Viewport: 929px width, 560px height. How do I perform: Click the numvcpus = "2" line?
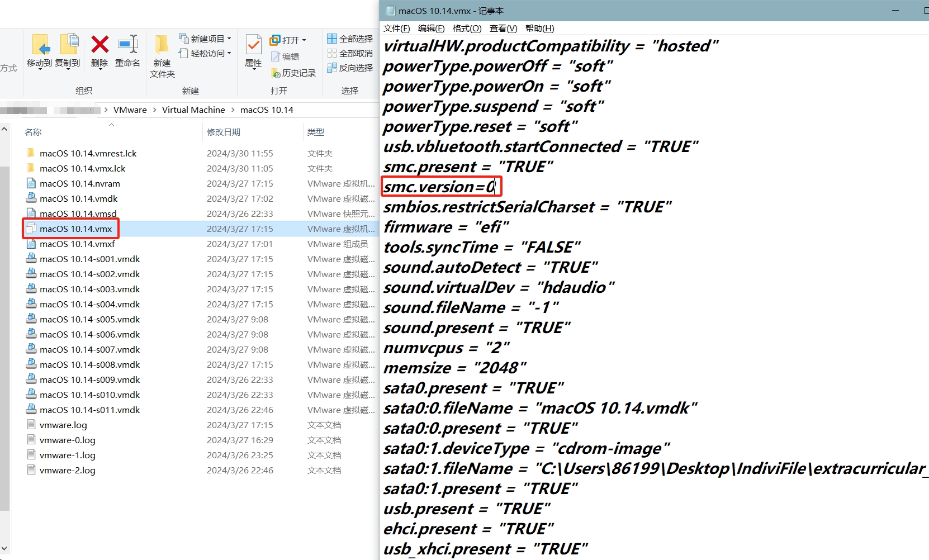[446, 348]
